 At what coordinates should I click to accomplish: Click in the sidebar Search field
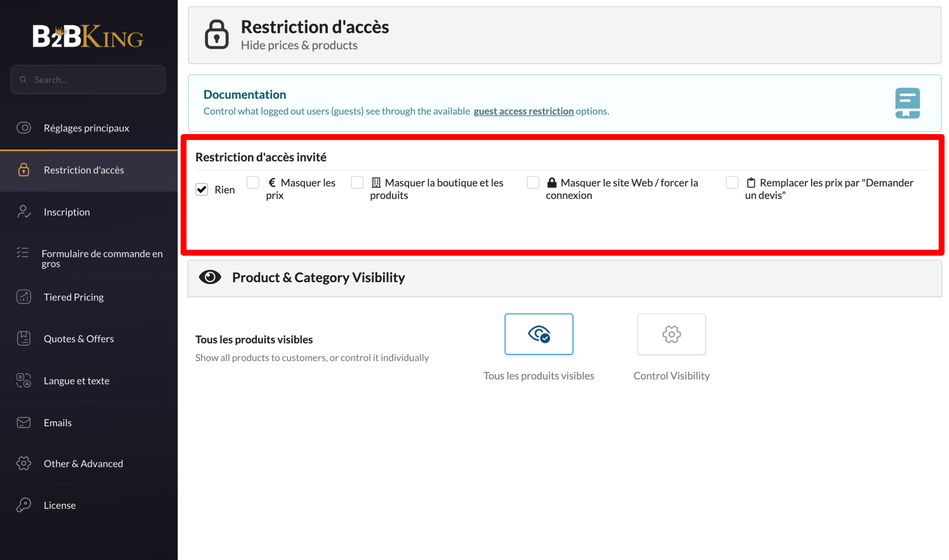click(88, 80)
